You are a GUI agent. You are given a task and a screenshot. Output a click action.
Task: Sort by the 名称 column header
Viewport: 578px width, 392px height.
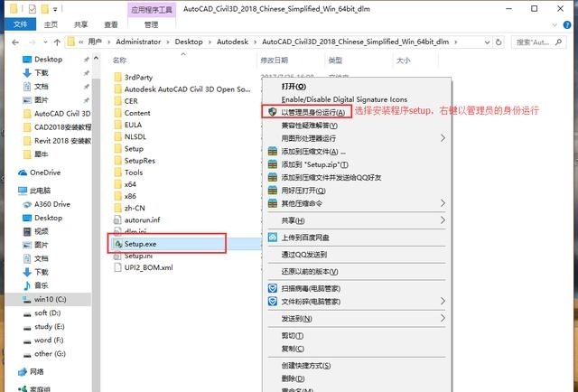119,61
